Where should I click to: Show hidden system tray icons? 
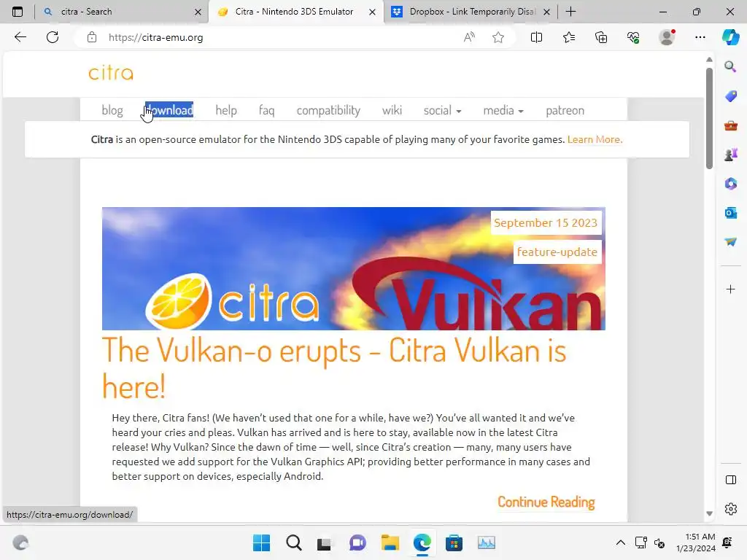click(620, 542)
